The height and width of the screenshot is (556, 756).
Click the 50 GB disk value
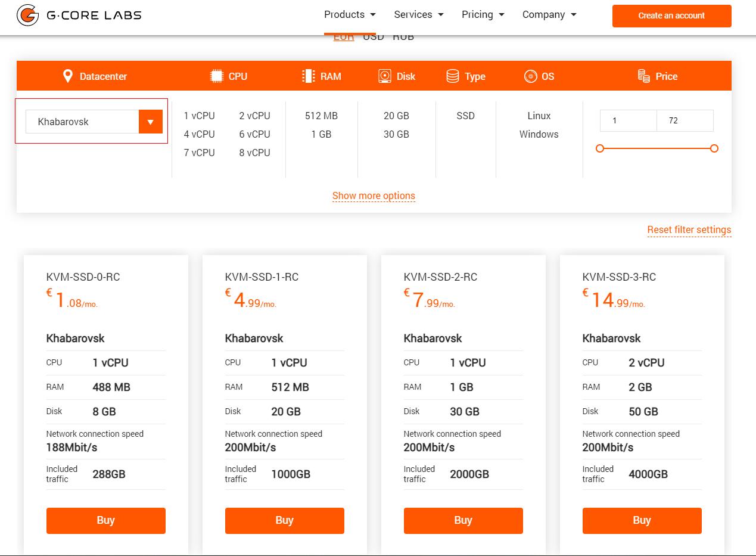pos(643,412)
